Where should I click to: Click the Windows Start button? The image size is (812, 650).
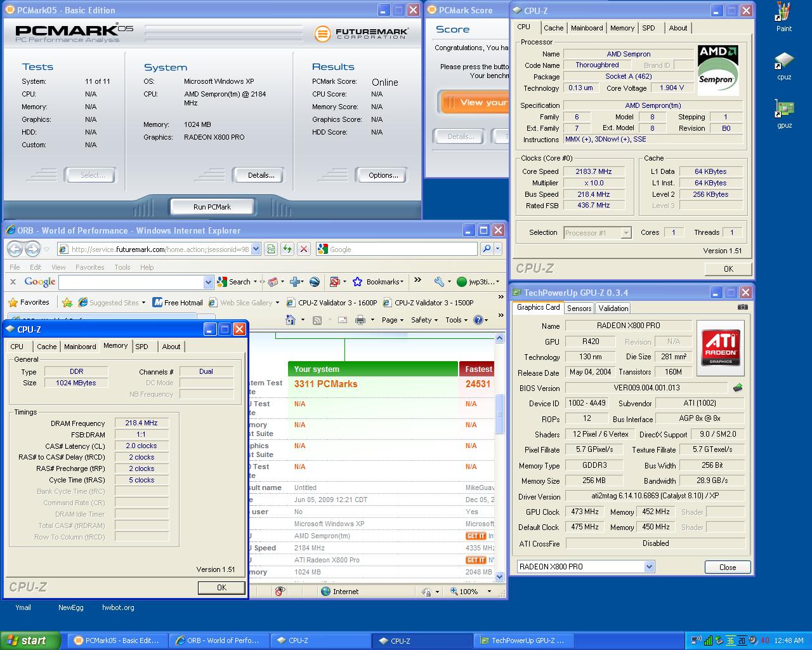(x=30, y=640)
